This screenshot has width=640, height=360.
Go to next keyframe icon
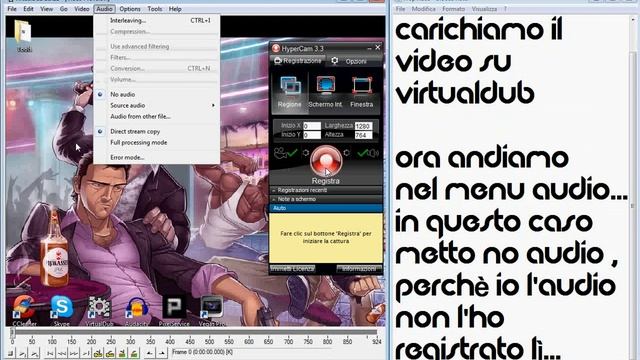(x=110, y=353)
